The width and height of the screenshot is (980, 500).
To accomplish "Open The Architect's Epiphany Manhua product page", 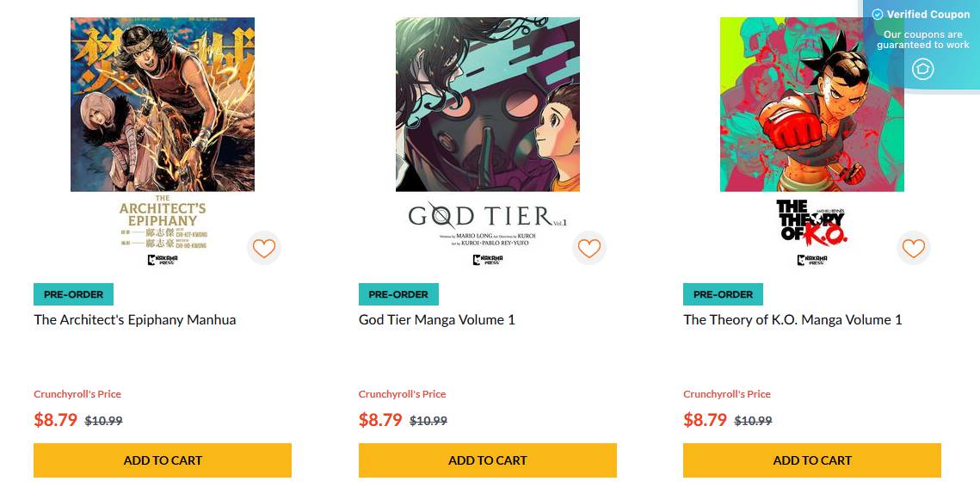I will [x=133, y=319].
